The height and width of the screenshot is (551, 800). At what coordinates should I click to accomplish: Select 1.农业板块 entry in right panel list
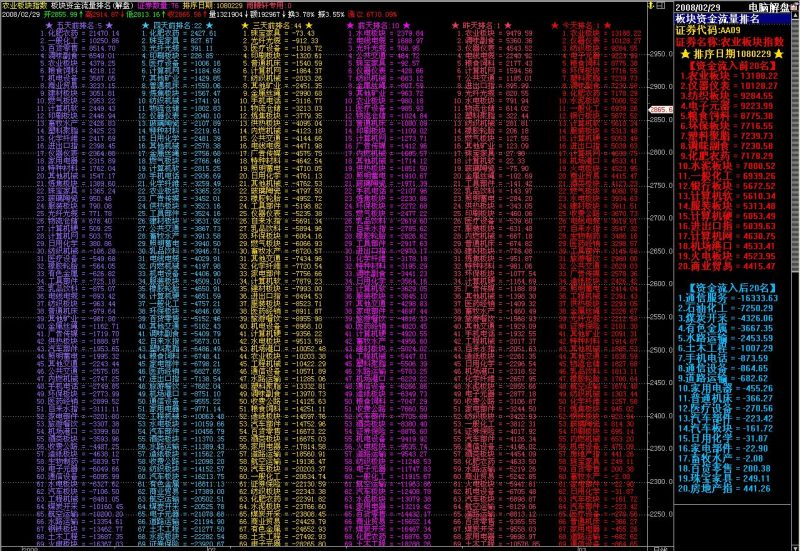tap(729, 76)
